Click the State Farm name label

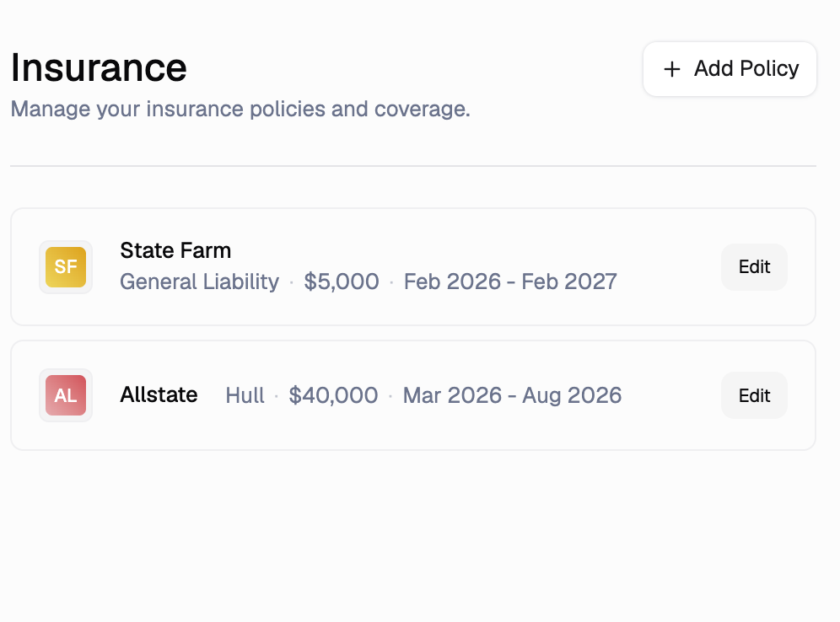[175, 250]
